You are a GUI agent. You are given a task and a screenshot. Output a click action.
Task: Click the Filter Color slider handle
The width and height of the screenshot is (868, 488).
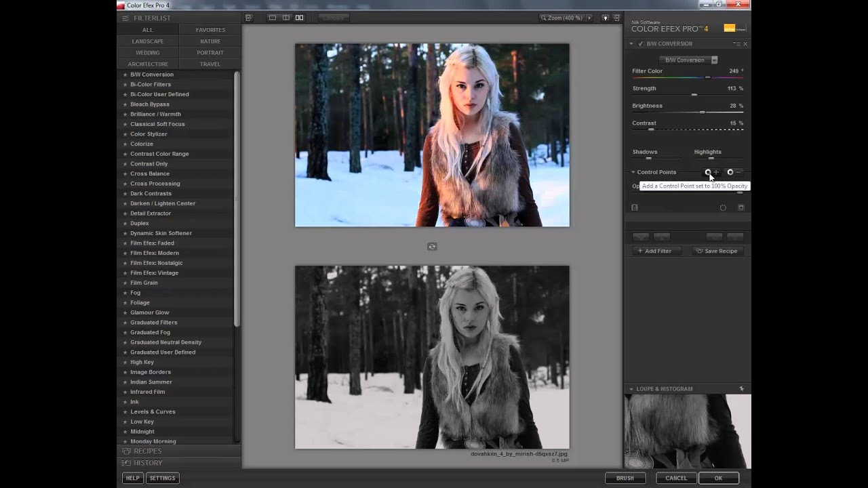[x=707, y=77]
